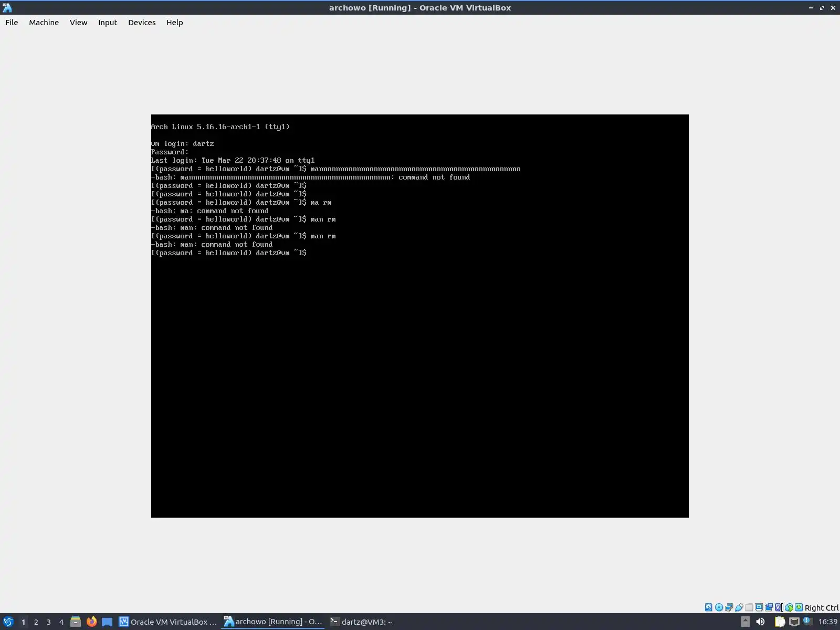Select archowo [Running] taskbar entry
Viewport: 840px width, 630px height.
coord(273,622)
